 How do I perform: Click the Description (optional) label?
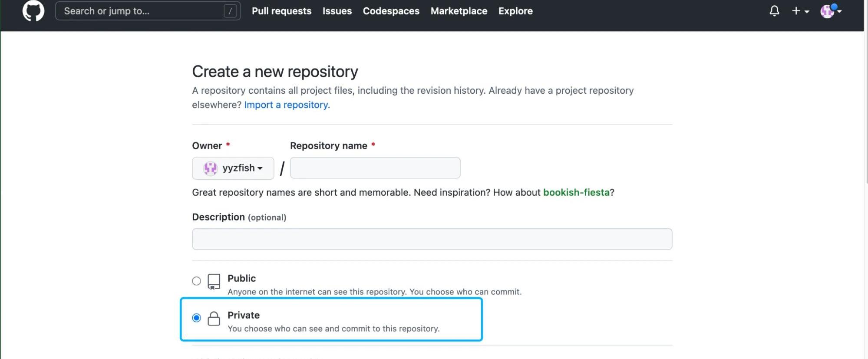(239, 217)
